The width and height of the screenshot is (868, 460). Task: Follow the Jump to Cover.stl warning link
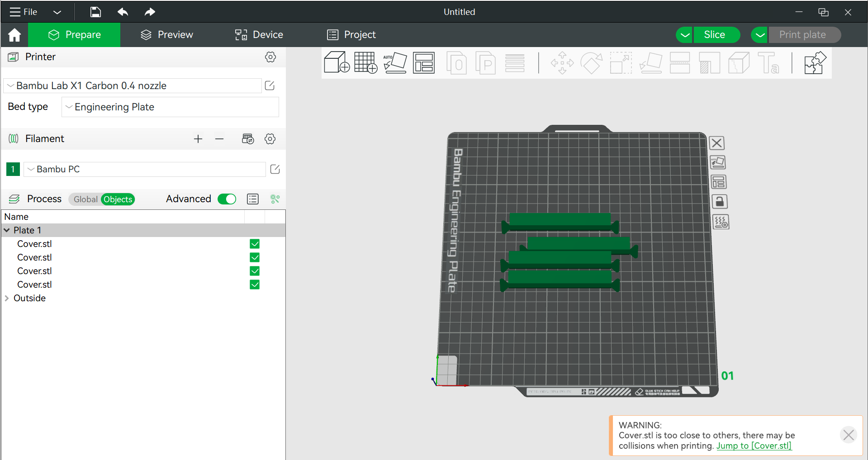click(754, 446)
